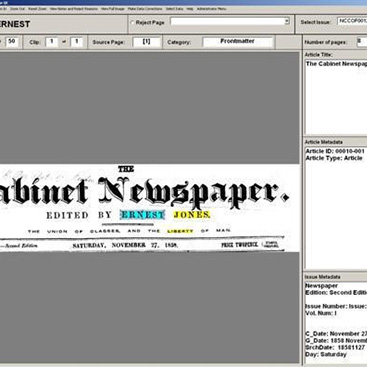Click the Clip number field
367x367 pixels.
point(52,42)
